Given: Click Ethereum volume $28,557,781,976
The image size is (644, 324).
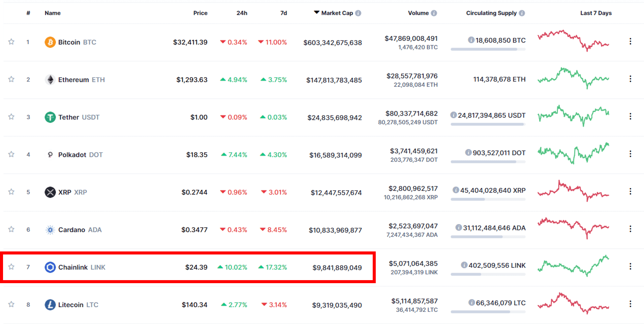Looking at the screenshot, I should (412, 76).
